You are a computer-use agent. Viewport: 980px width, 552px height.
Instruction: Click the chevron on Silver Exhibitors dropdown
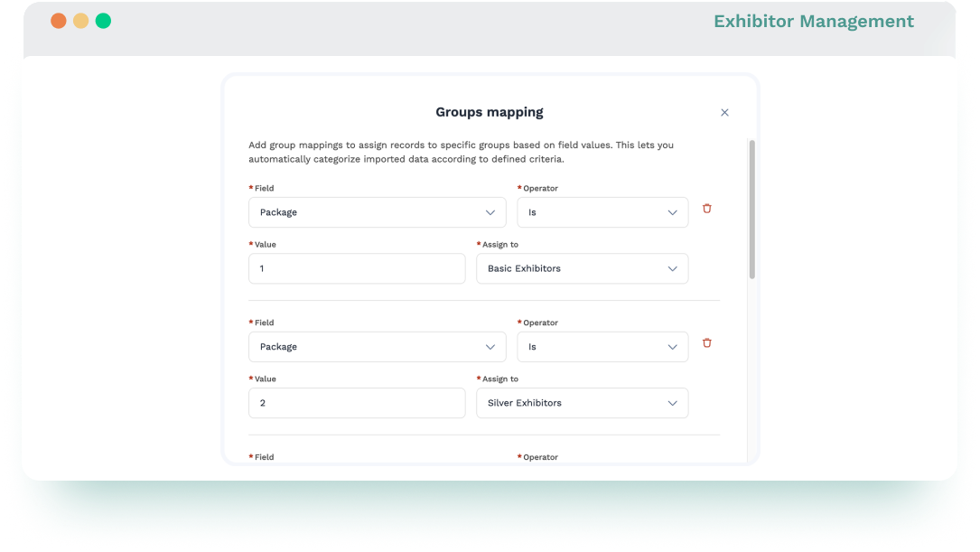tap(672, 403)
